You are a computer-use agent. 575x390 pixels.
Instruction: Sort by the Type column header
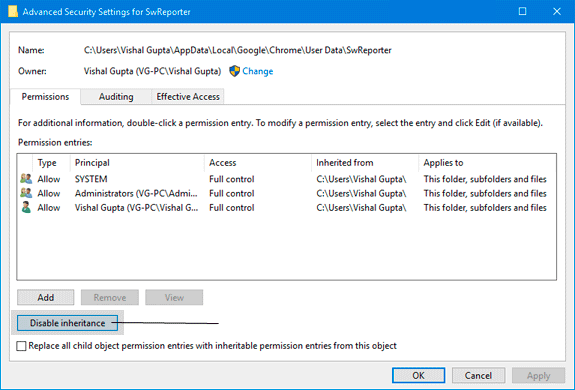[x=51, y=163]
